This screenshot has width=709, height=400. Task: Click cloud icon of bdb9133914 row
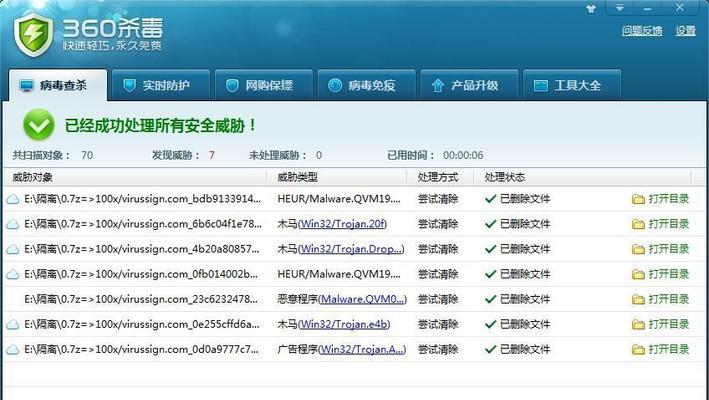pos(13,199)
